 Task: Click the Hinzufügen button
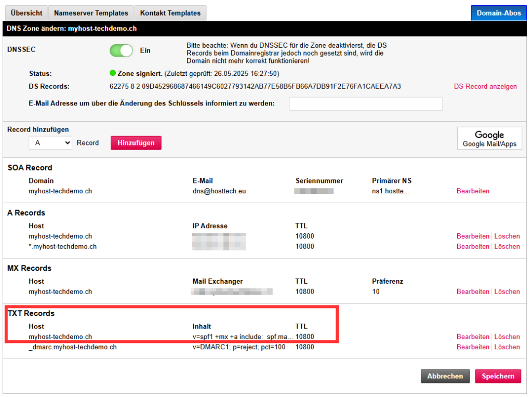tap(136, 142)
